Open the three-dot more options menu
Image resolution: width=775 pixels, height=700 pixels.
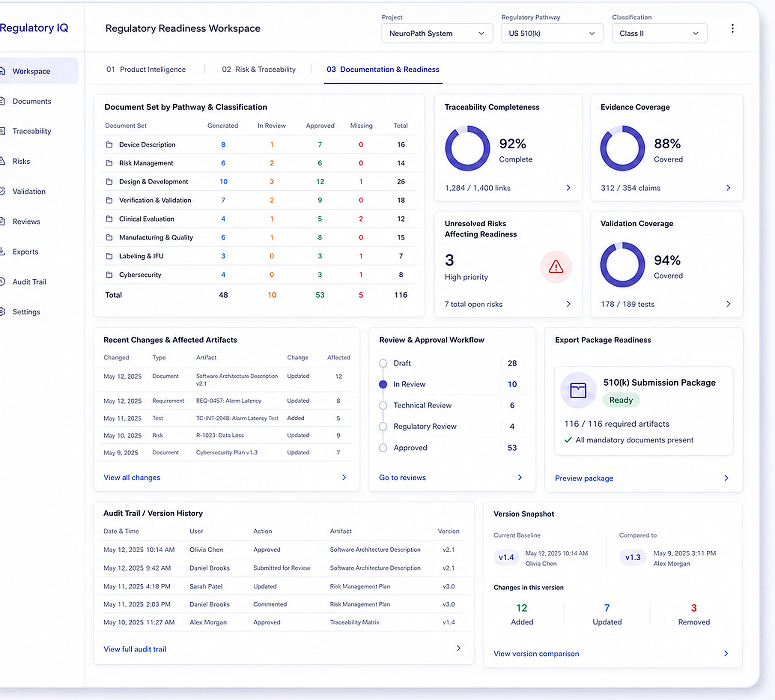(x=732, y=29)
